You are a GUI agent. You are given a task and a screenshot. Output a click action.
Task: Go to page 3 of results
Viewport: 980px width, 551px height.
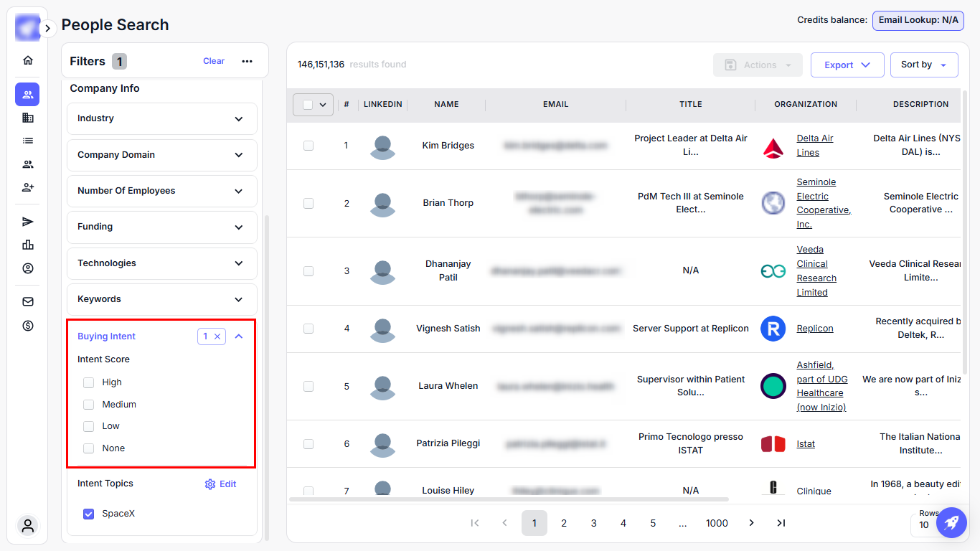[593, 523]
